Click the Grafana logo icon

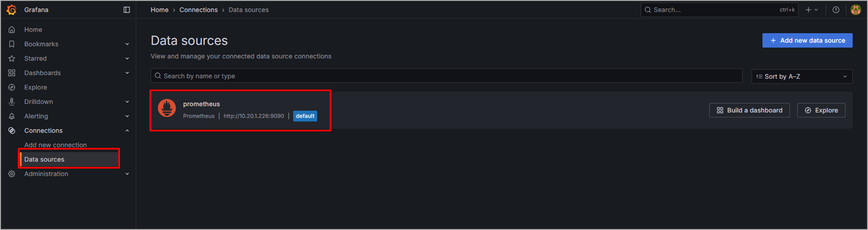[x=12, y=10]
